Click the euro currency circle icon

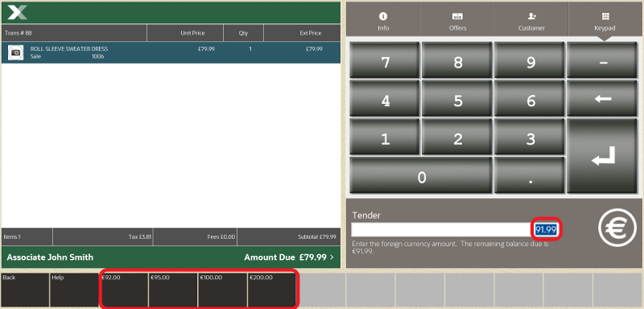pyautogui.click(x=617, y=227)
